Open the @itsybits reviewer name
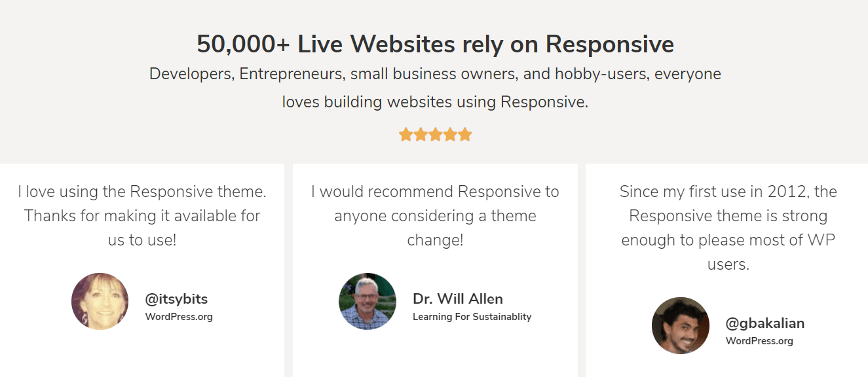 176,299
